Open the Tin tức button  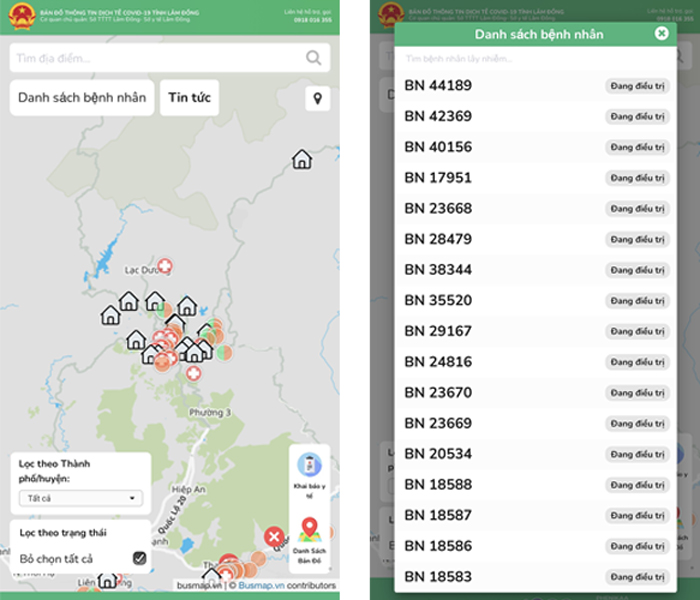click(189, 98)
